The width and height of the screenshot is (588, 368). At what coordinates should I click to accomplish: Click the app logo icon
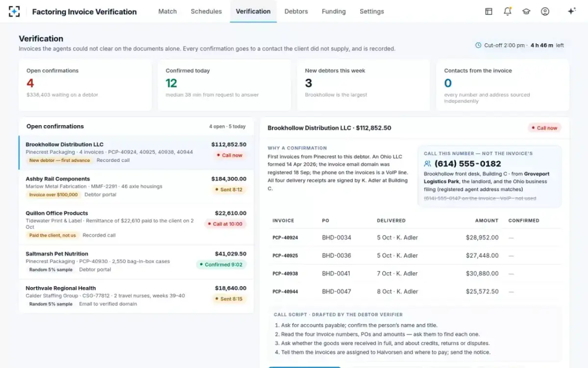point(14,11)
